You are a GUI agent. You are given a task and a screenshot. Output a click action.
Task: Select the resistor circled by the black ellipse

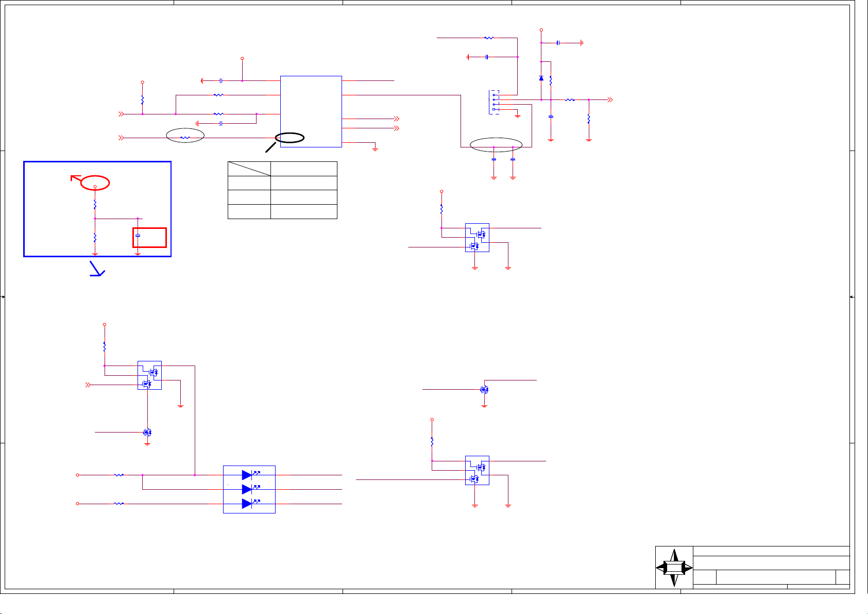click(185, 138)
